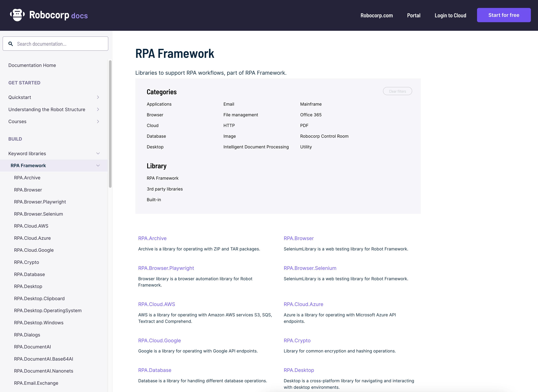Filter by Applications category
The height and width of the screenshot is (392, 538).
pyautogui.click(x=159, y=104)
